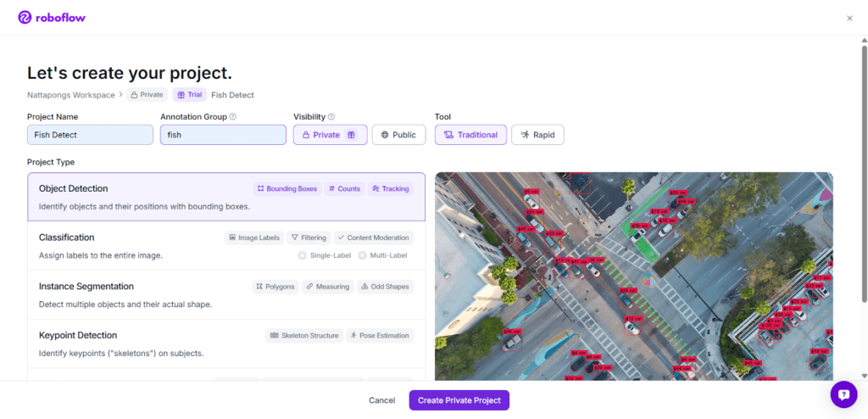Click the Skeleton Structure tag
868x419 pixels.
point(304,336)
